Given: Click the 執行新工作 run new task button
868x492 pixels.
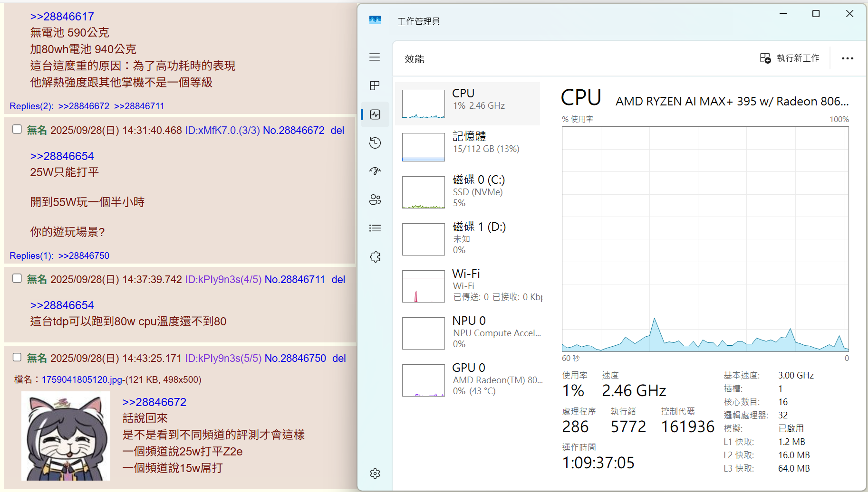Looking at the screenshot, I should coord(790,58).
